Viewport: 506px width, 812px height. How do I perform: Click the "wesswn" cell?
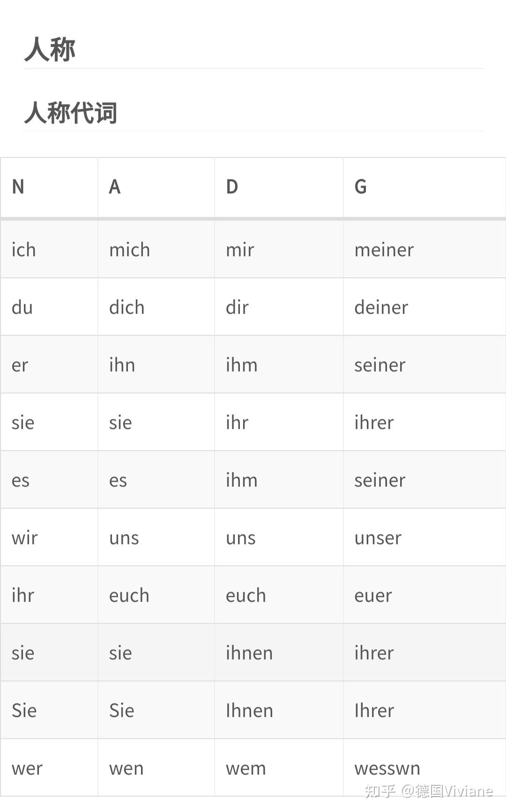coord(387,768)
